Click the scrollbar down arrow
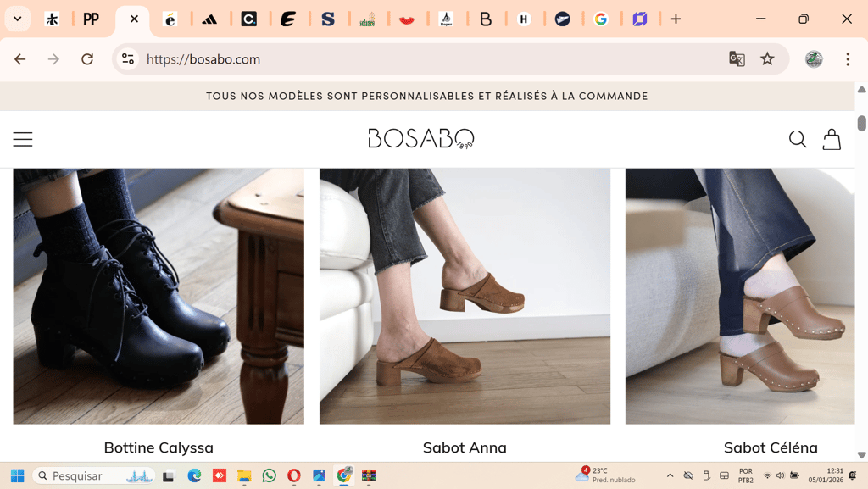Image resolution: width=868 pixels, height=489 pixels. coord(861,455)
